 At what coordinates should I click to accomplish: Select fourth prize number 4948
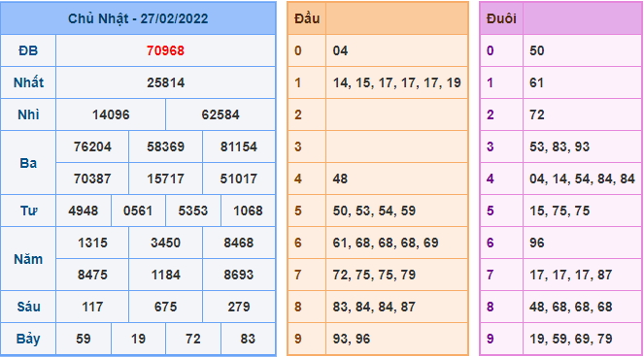[83, 211]
